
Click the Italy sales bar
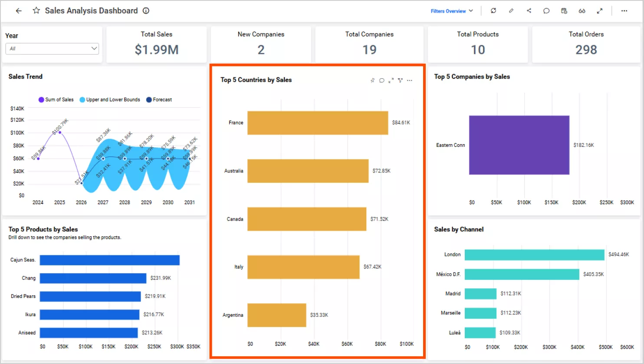(x=303, y=267)
